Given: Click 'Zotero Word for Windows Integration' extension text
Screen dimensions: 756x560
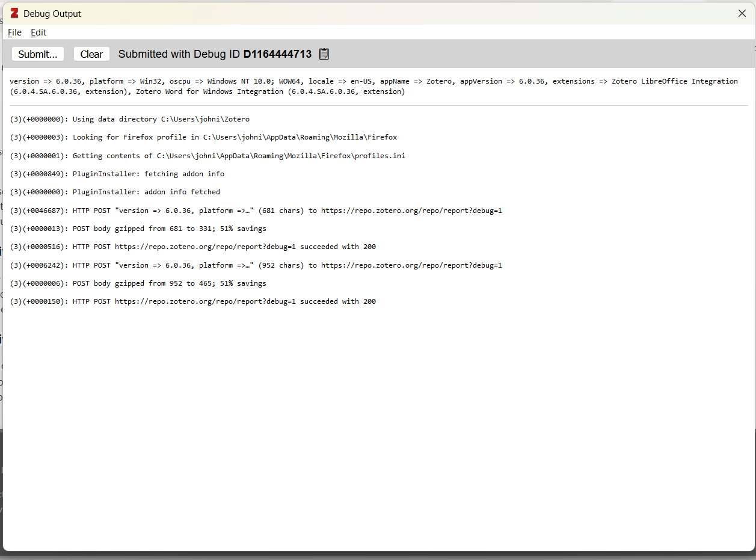Looking at the screenshot, I should tap(209, 91).
